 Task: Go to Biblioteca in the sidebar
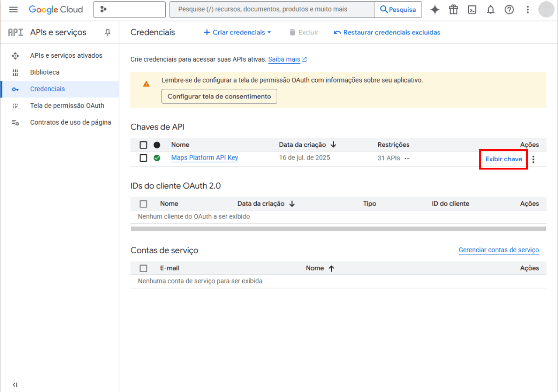tap(45, 72)
